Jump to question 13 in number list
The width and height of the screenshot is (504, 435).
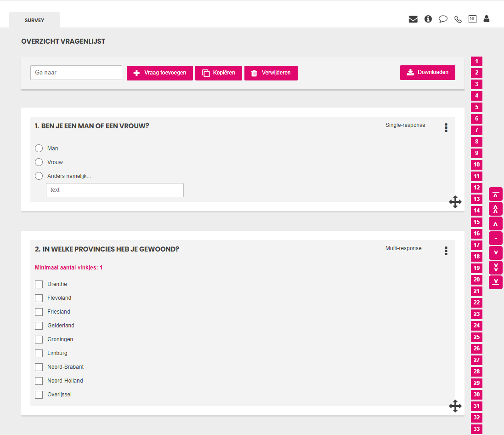tap(477, 199)
